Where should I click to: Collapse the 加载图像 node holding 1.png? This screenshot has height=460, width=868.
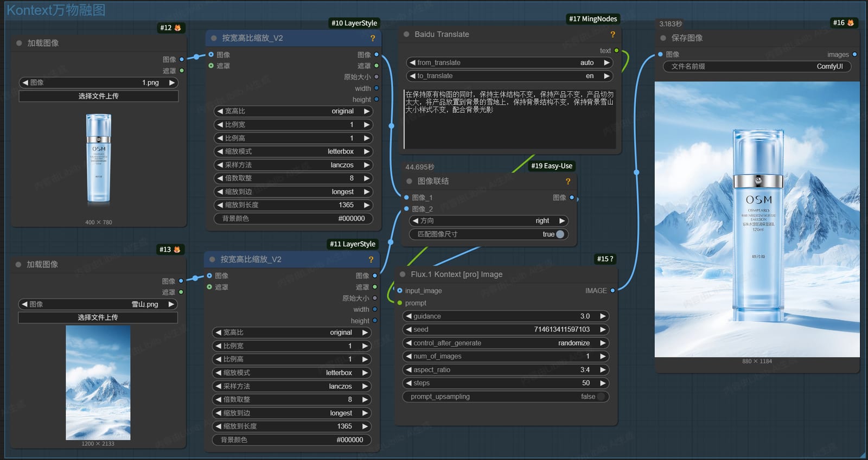point(19,43)
